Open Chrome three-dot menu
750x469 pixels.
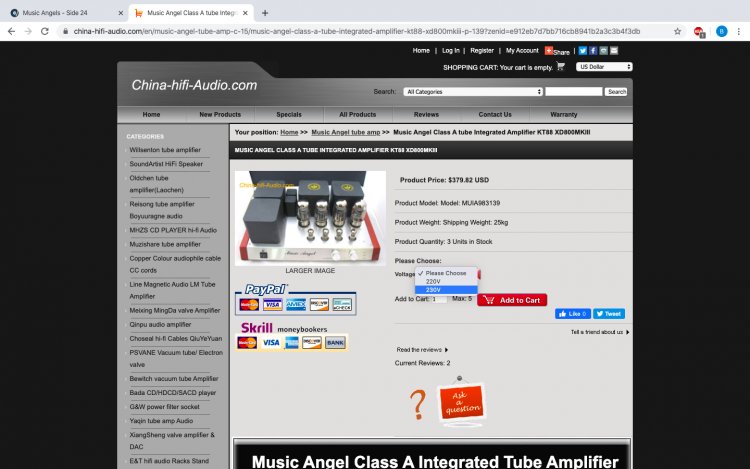739,32
